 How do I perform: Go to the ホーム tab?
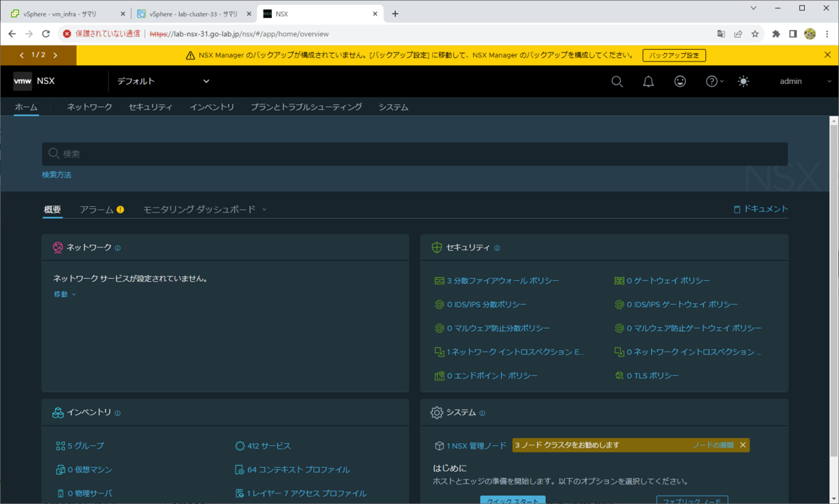(x=27, y=107)
